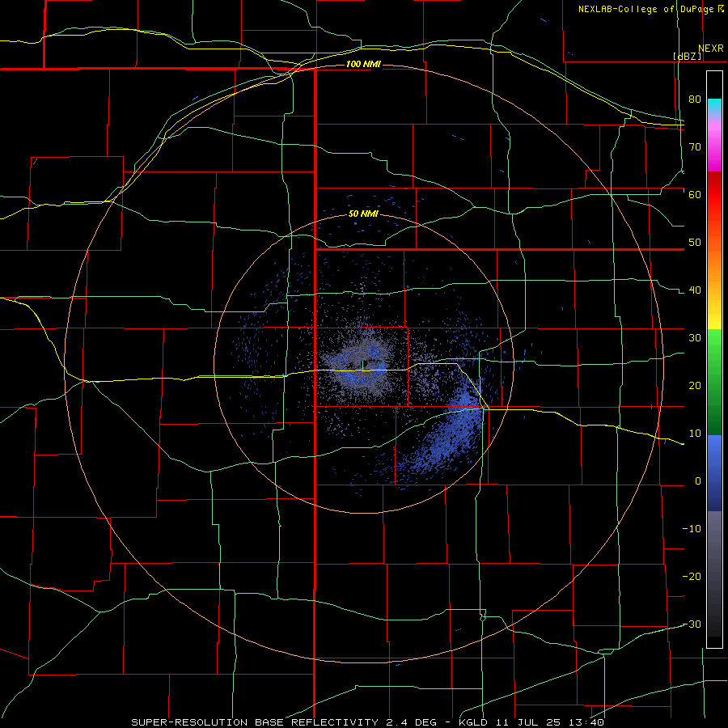Click the 40 dBZ scale value

point(695,290)
